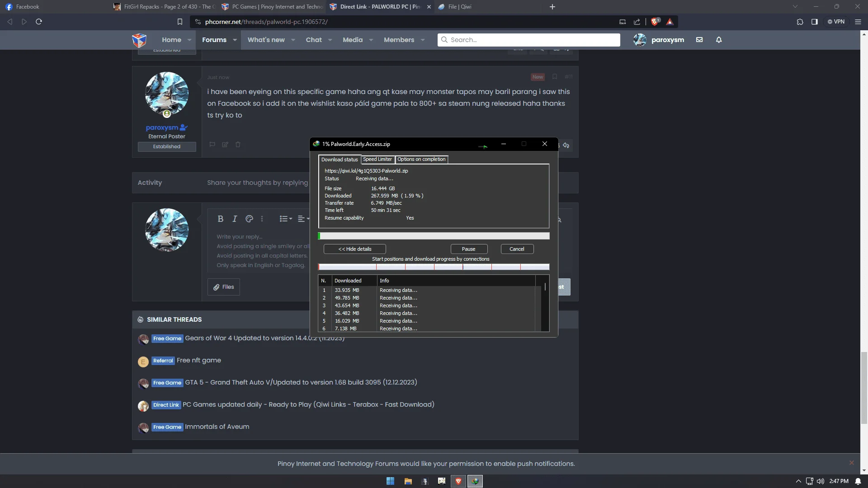Expand the Chat dropdown arrow

pos(330,40)
